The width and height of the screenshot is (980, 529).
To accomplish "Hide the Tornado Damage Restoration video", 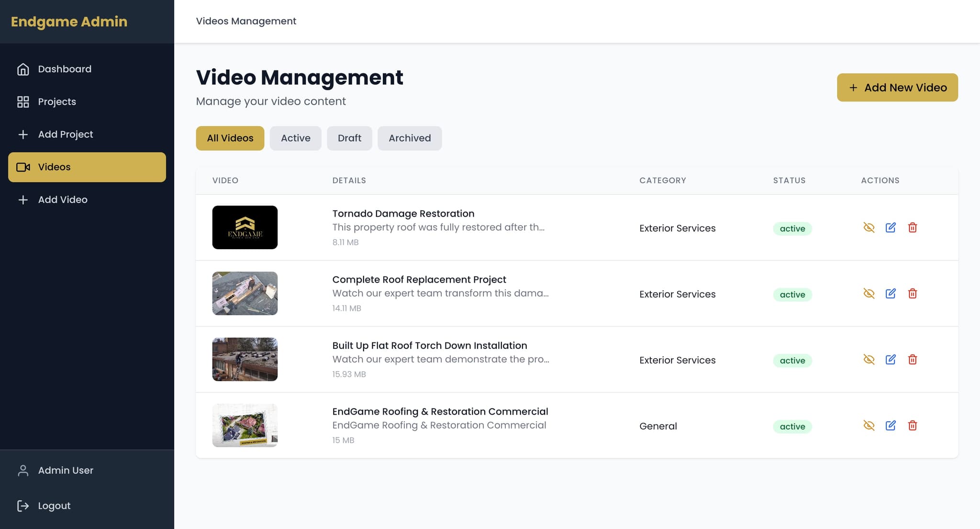I will [869, 228].
